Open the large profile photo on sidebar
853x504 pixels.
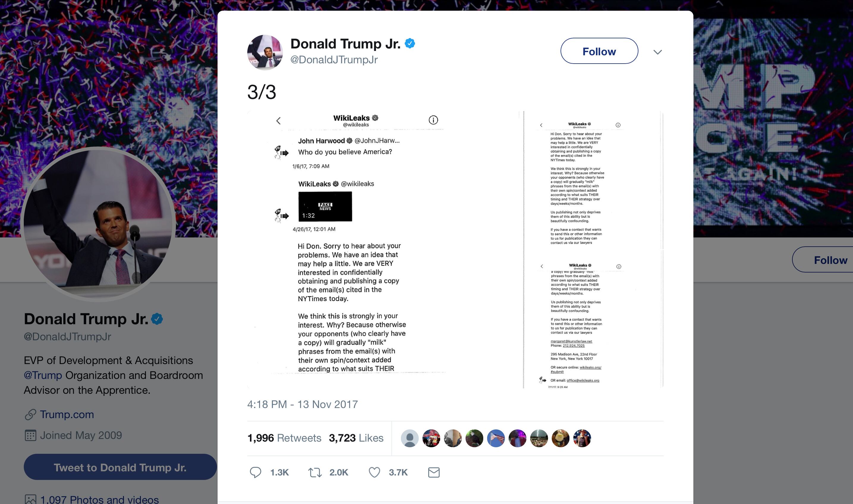(x=98, y=224)
